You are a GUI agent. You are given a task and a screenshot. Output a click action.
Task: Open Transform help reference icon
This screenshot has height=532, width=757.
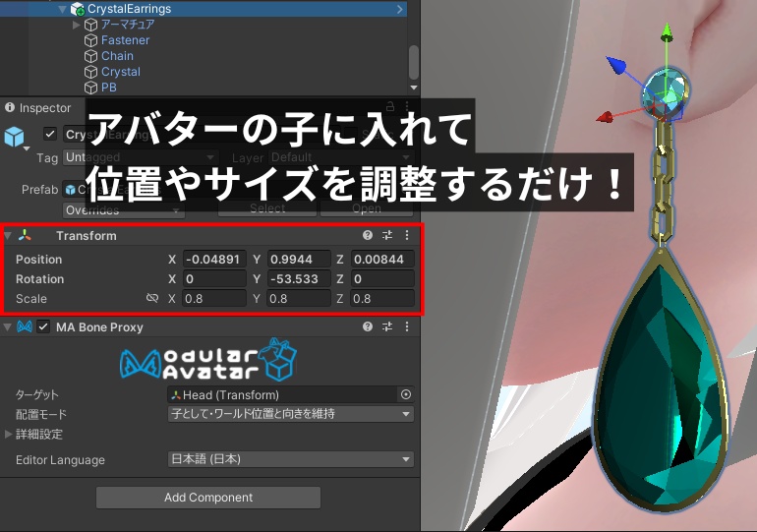[368, 235]
